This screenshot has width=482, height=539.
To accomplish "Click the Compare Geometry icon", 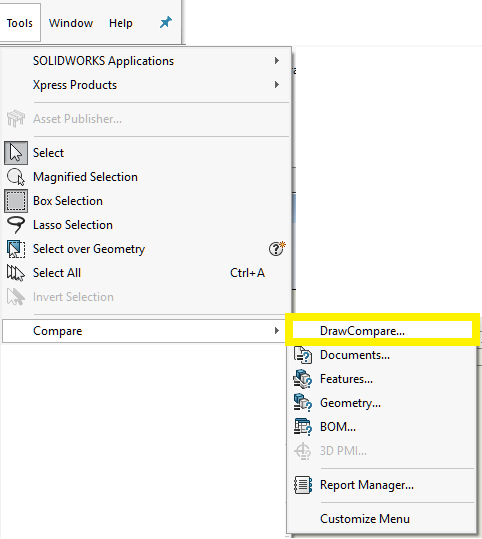I will tap(303, 403).
